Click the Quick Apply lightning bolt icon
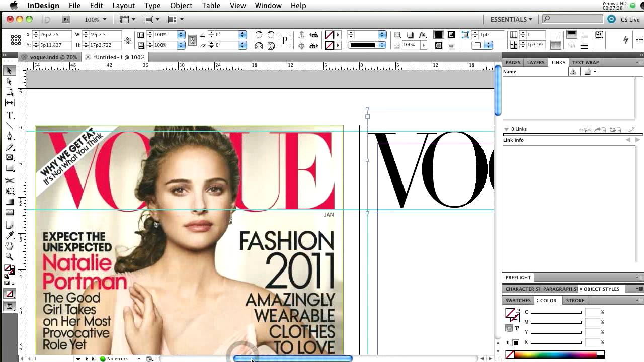This screenshot has height=362, width=644. 626,40
